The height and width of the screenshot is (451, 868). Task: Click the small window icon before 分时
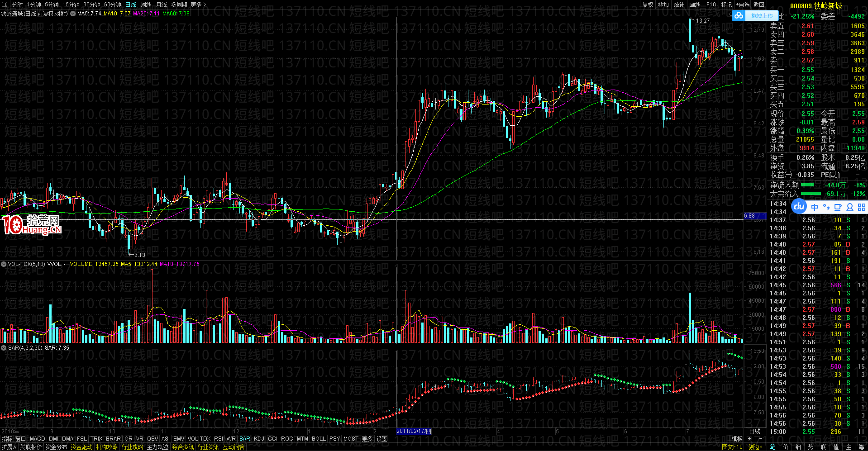[x=5, y=5]
